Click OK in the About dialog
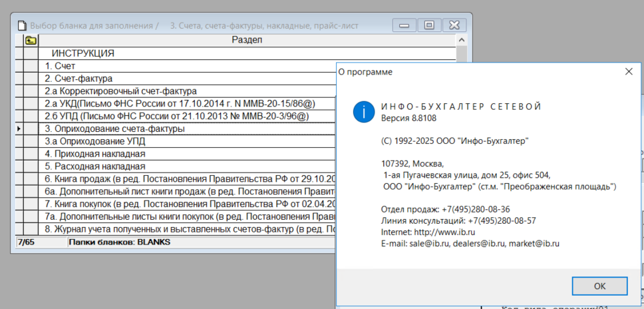Screen dimensions: 644x309 [x=599, y=286]
